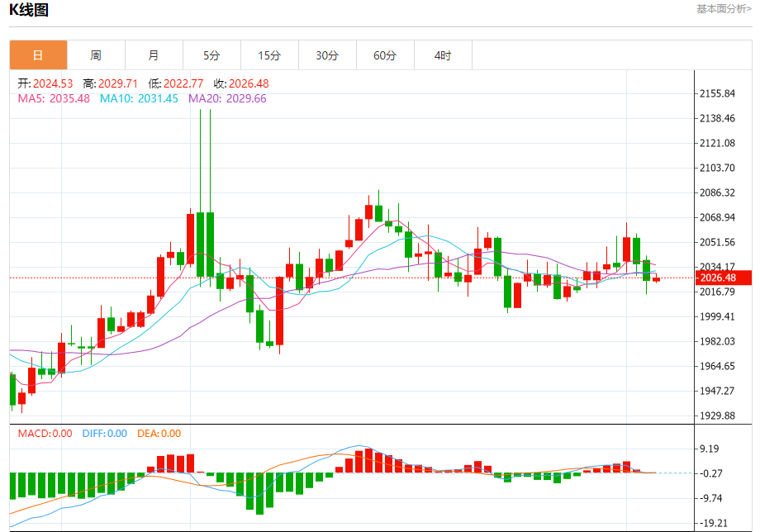Click the 1929.88 price axis label
Viewport: 760px width, 532px height.
717,416
